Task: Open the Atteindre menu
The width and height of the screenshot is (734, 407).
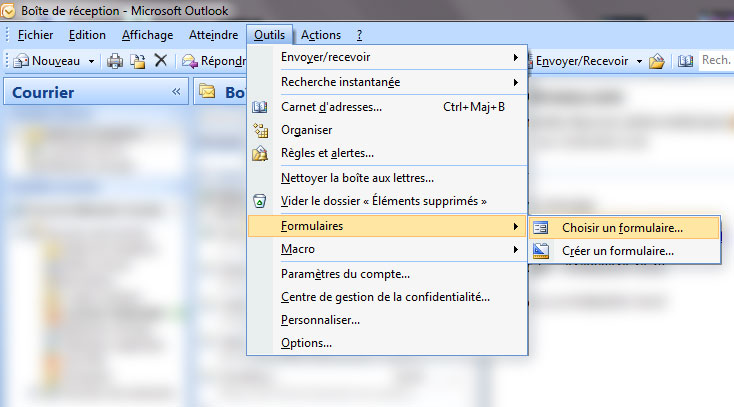Action: tap(213, 35)
